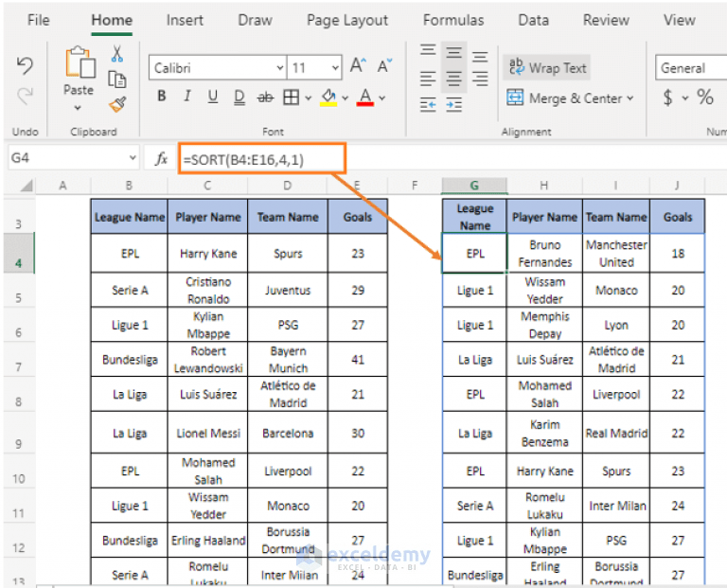Click cell containing Harry Kane in column C
727x588 pixels.
pyautogui.click(x=208, y=254)
